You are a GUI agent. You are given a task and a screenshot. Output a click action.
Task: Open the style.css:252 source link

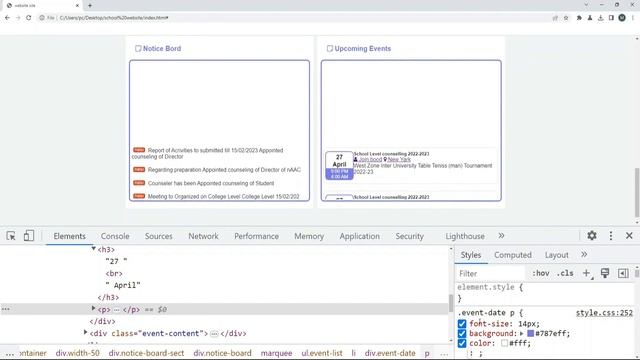(604, 313)
